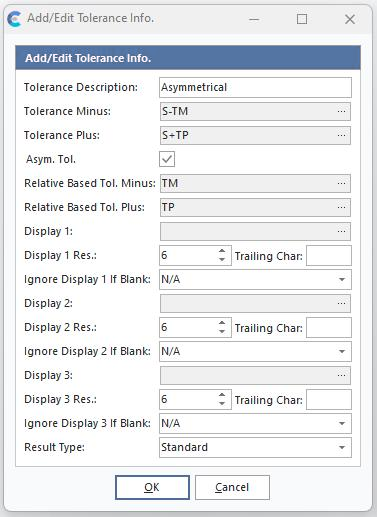Focus Trailing Char field for Display 1
Viewport: 377px width, 517px height.
tap(329, 256)
